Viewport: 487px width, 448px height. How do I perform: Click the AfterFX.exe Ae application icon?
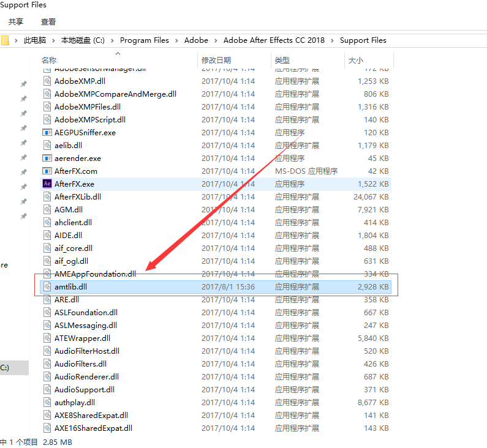click(x=47, y=184)
